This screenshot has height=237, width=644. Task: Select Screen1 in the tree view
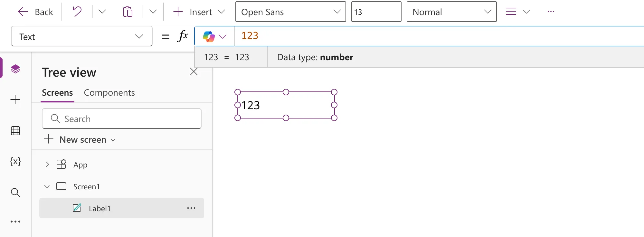tap(87, 187)
